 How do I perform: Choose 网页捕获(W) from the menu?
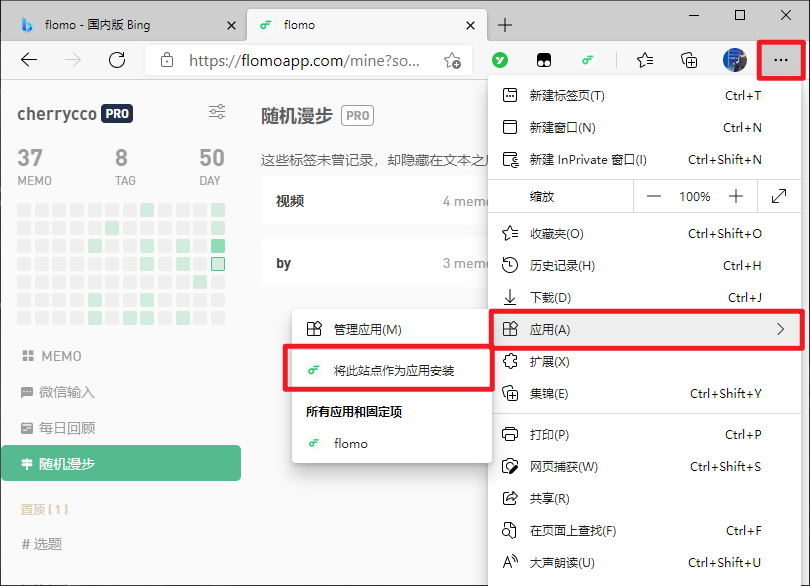[646, 467]
